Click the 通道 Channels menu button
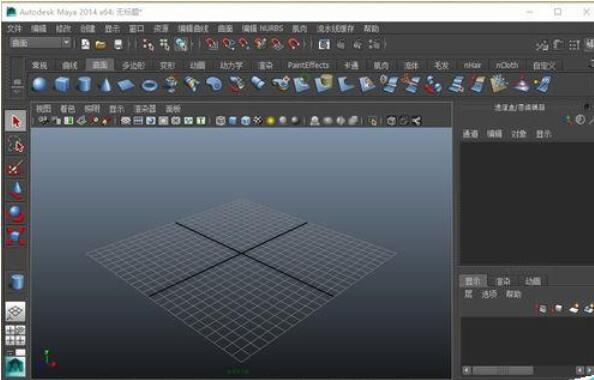 pos(470,134)
